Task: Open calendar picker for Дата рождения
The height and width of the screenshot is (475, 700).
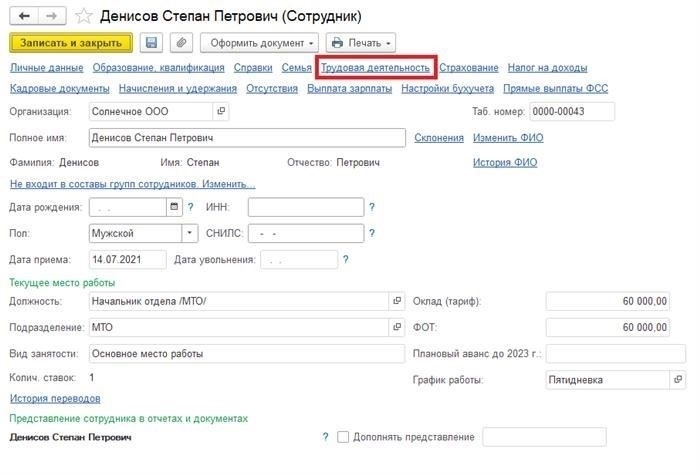Action: pos(174,207)
